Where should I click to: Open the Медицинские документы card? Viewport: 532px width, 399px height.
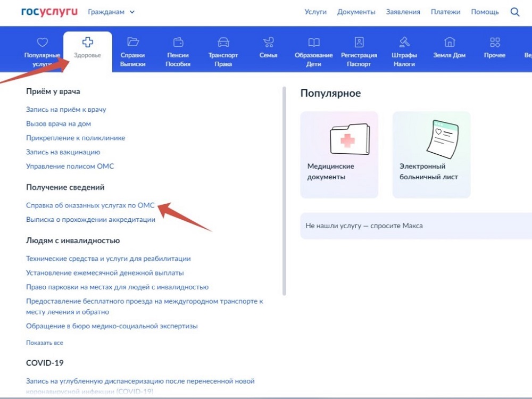coord(339,155)
